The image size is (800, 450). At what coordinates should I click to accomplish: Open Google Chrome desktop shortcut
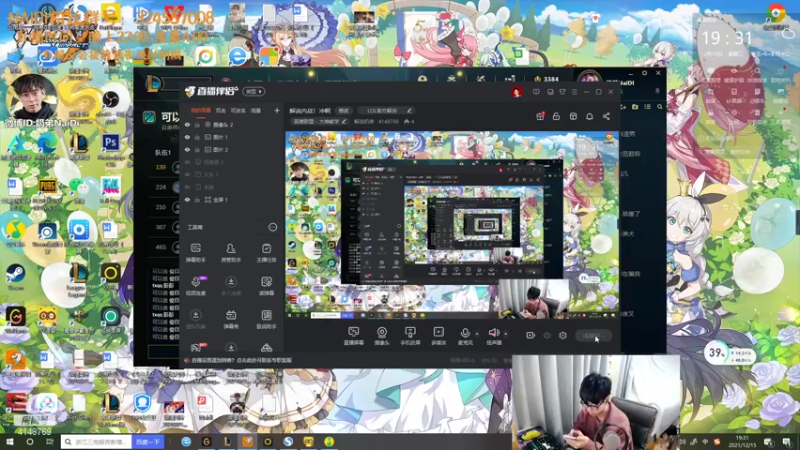tap(776, 15)
